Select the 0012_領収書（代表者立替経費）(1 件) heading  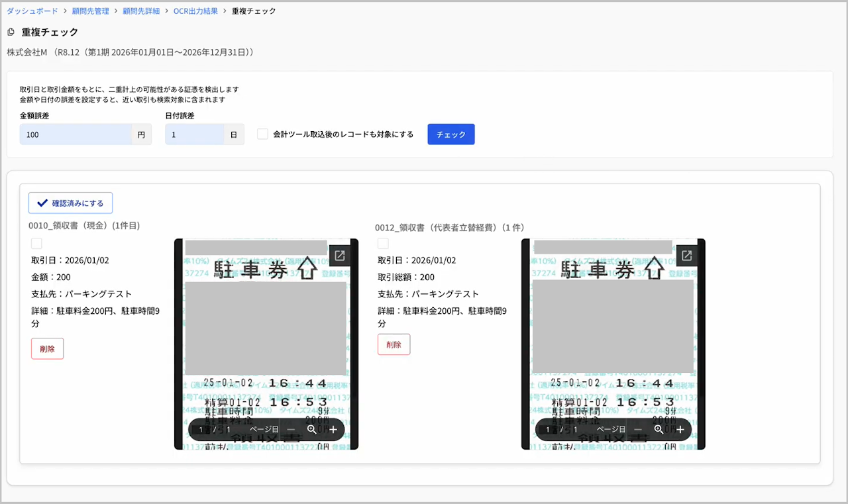(x=449, y=227)
